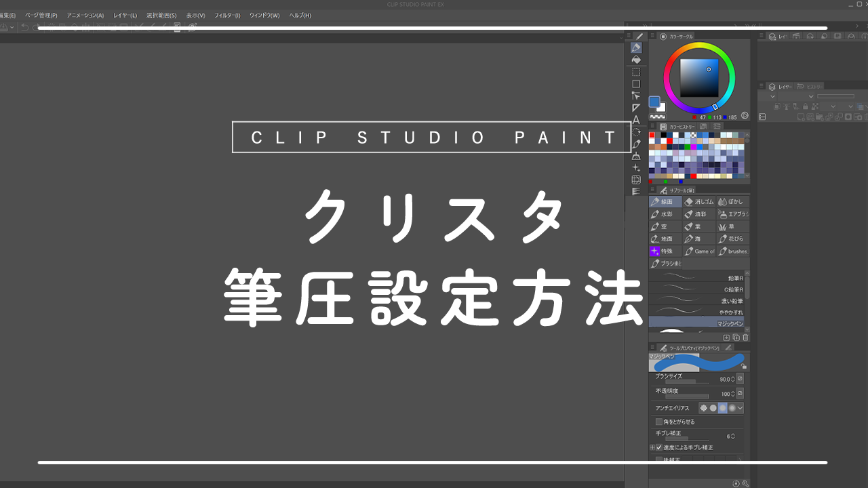
Task: Click the delete sub tool trash icon
Action: (x=745, y=338)
